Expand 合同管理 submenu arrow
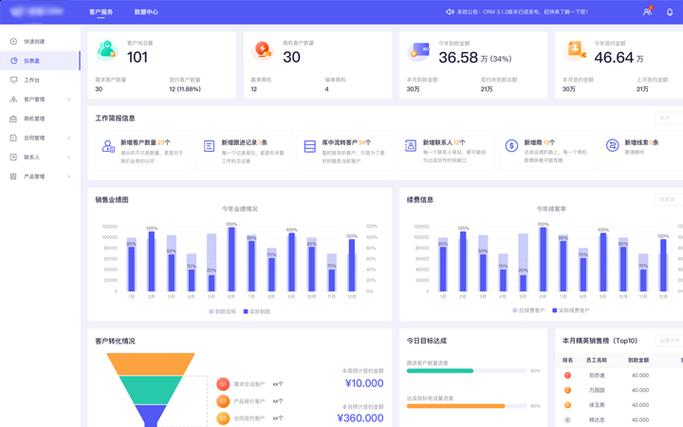 pos(69,138)
